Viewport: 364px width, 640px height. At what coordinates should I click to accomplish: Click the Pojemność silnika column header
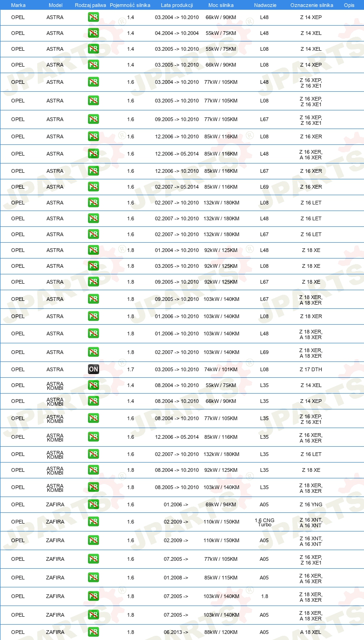tap(130, 5)
